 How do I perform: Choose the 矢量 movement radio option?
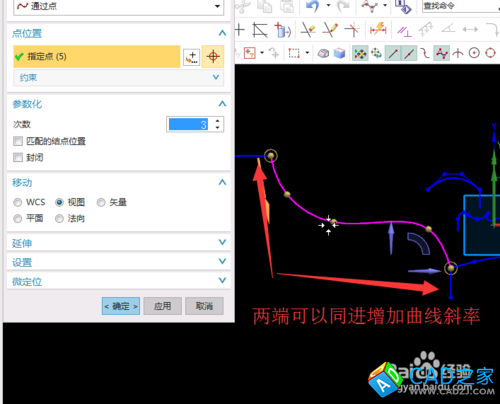101,202
